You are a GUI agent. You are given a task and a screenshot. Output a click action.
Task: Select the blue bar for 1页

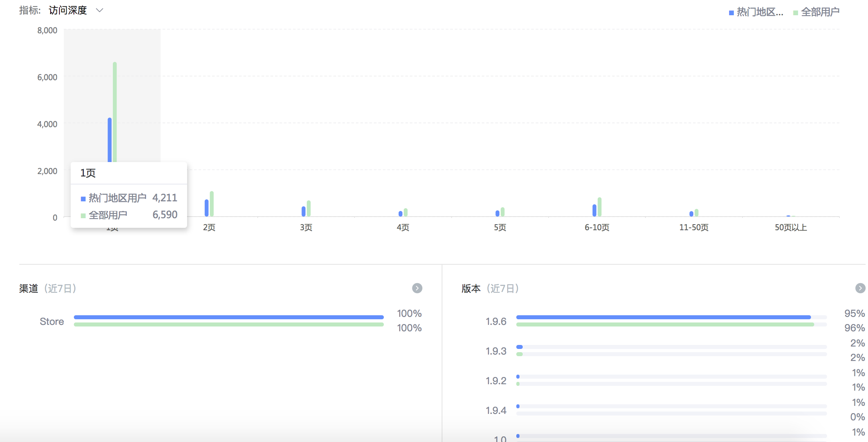[110, 140]
